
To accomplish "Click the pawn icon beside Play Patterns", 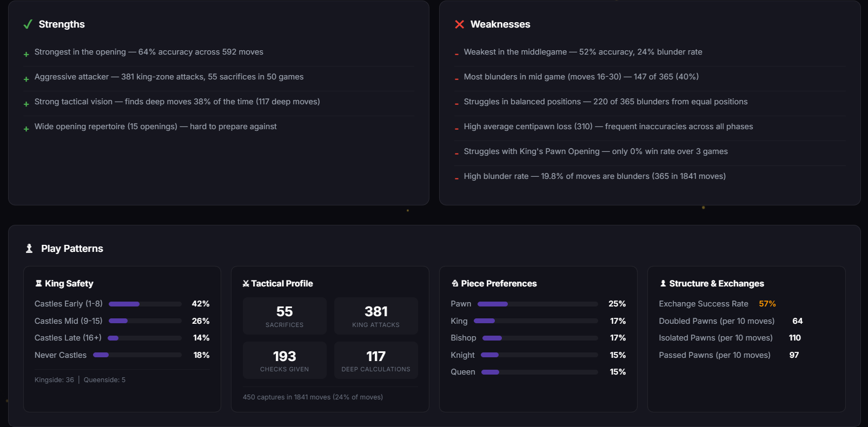I will coord(29,249).
